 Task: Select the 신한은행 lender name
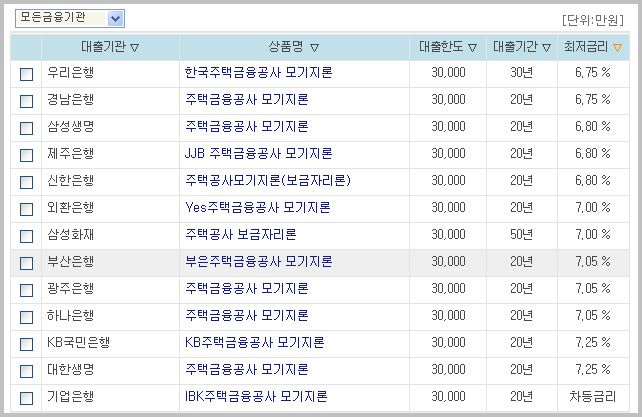pos(70,181)
